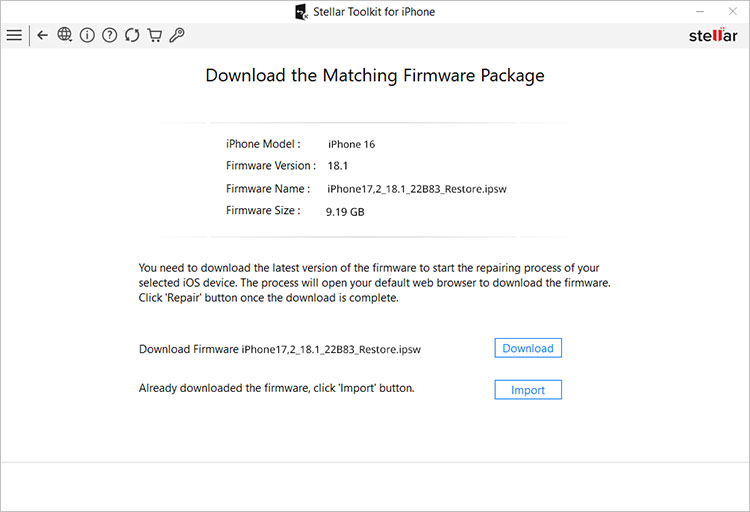Image resolution: width=750 pixels, height=512 pixels.
Task: Click the key activation icon
Action: (177, 35)
